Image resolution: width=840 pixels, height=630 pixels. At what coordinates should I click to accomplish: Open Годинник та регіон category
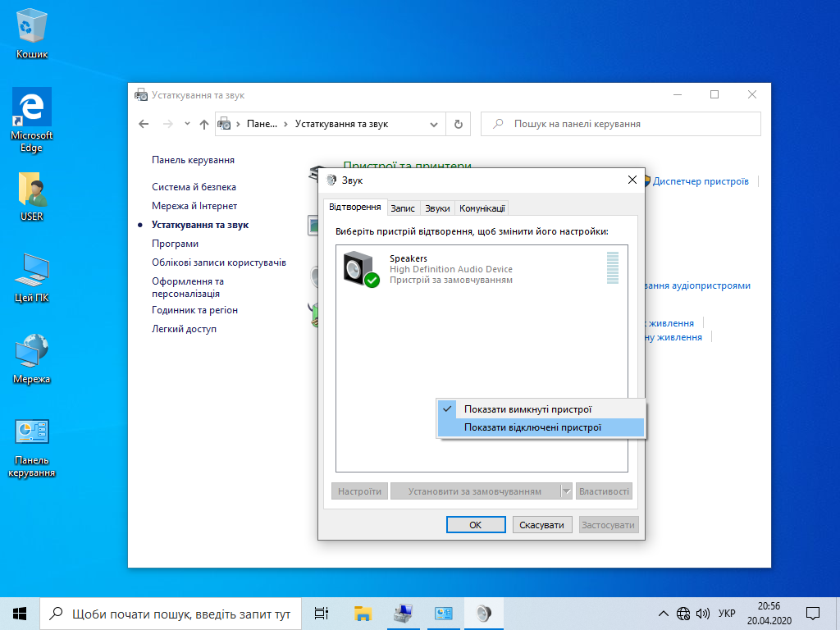point(195,310)
